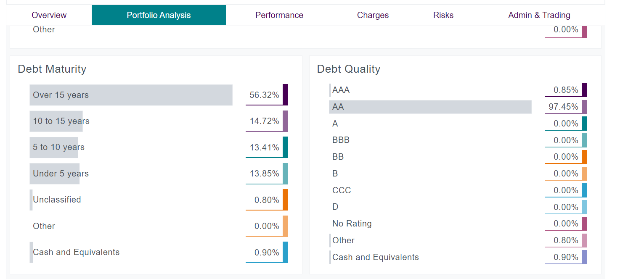644x279 pixels.
Task: Click the dark purple Over 15 years swatch
Action: pos(285,95)
